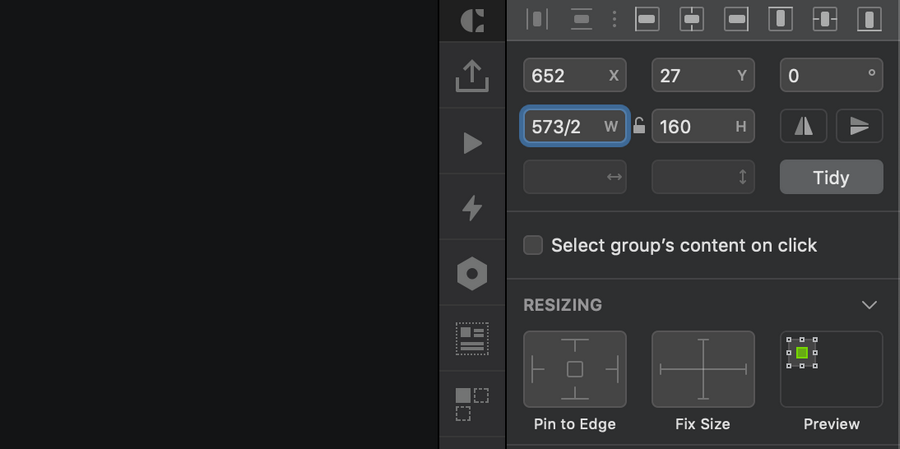900x449 pixels.
Task: Align layers to the left edge
Action: coord(647,19)
